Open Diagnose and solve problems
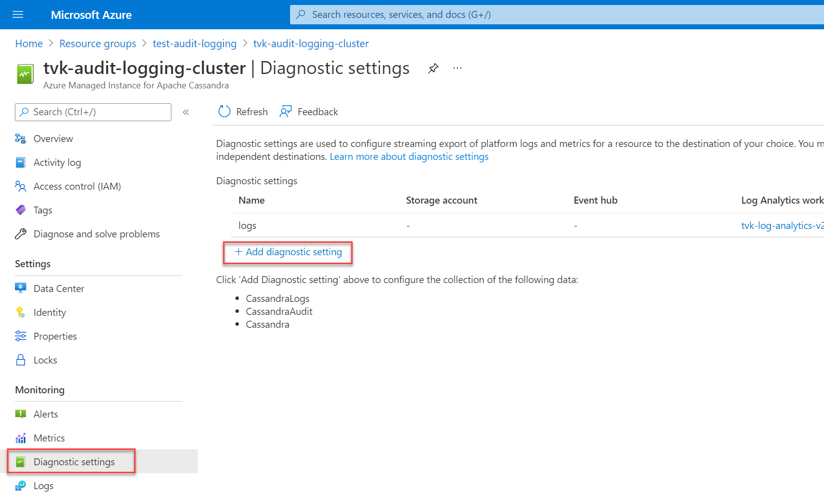Image resolution: width=824 pixels, height=504 pixels. point(96,234)
